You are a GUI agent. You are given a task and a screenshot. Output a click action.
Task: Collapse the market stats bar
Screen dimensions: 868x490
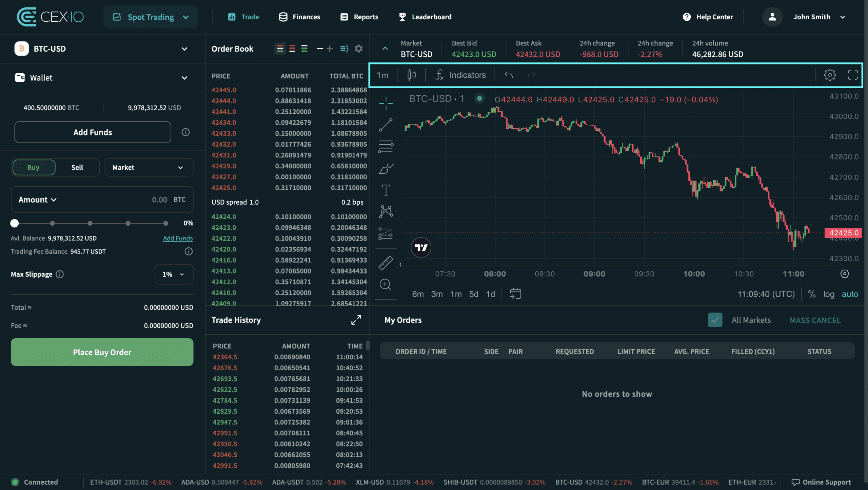385,49
